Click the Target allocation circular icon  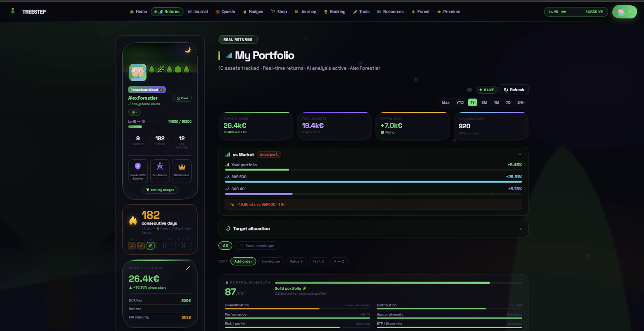point(228,228)
